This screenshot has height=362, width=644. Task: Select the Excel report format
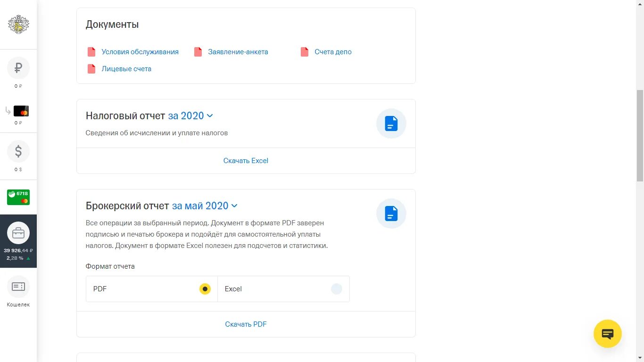click(x=284, y=289)
